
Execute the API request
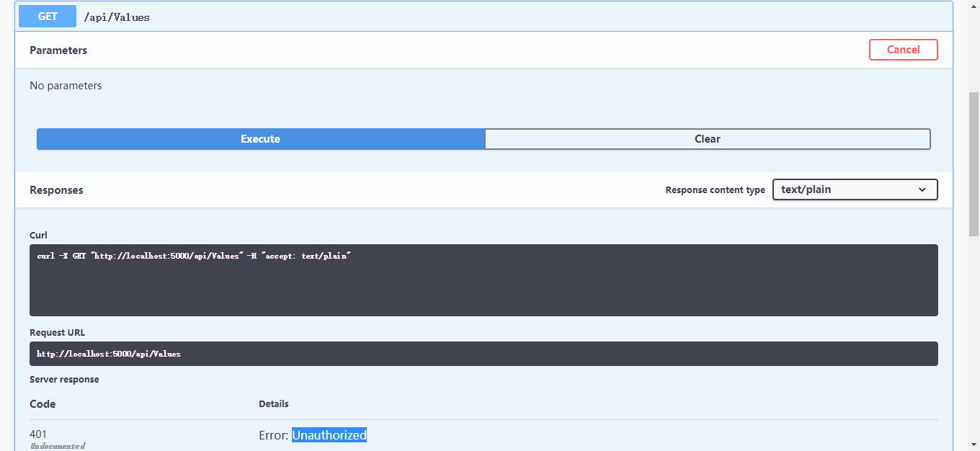[x=260, y=139]
